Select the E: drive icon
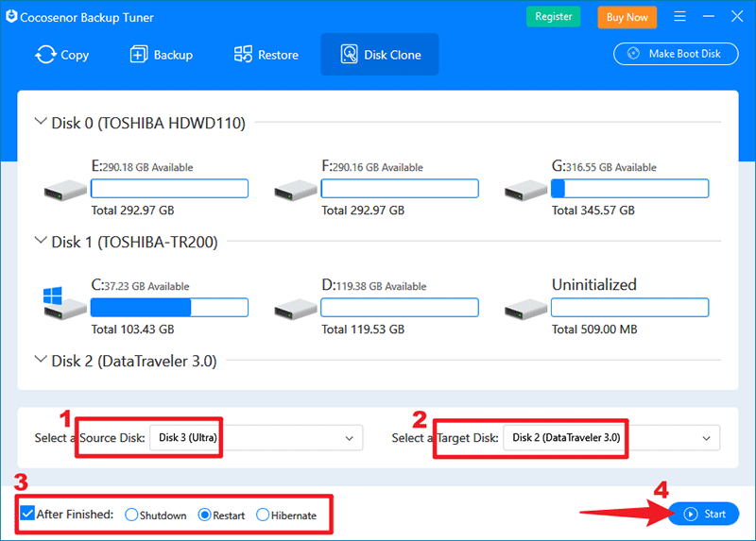756x541 pixels. pyautogui.click(x=65, y=191)
